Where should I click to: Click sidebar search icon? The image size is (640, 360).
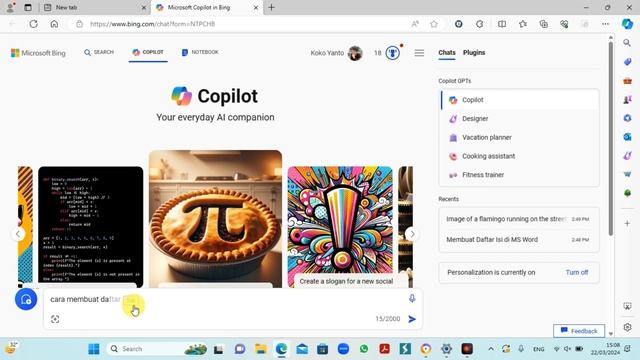point(627,42)
